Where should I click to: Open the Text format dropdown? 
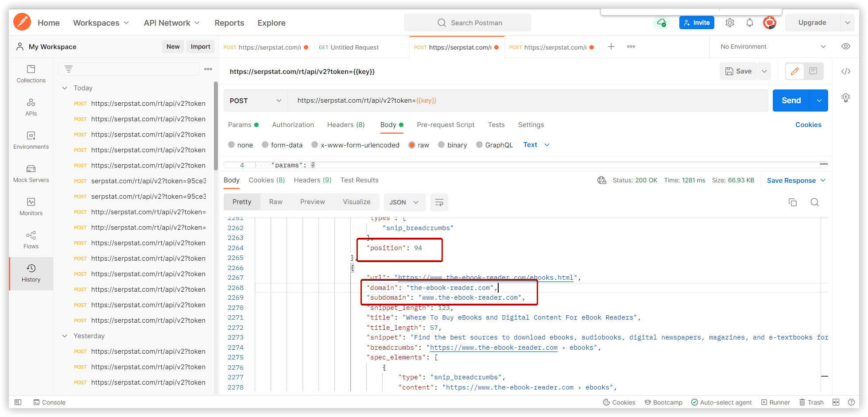click(x=536, y=145)
